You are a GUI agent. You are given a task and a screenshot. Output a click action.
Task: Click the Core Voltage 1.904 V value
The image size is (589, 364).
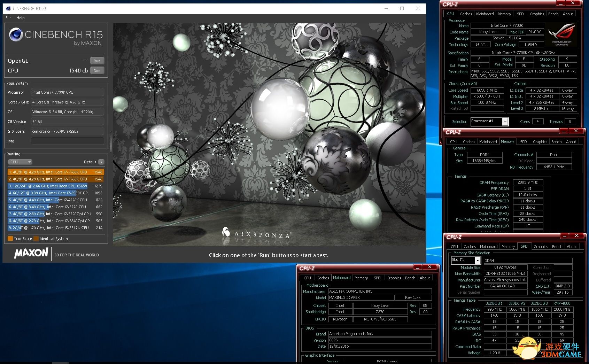(530, 45)
